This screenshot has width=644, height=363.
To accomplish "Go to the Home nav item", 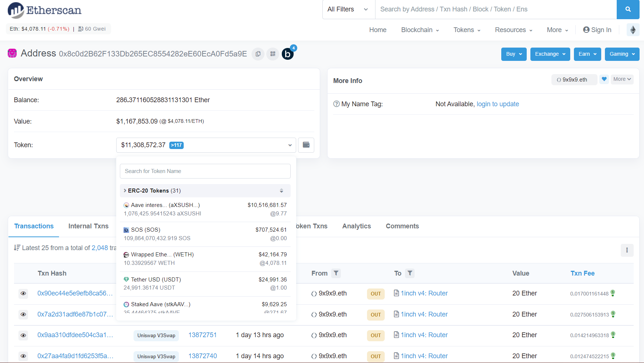I will (378, 30).
